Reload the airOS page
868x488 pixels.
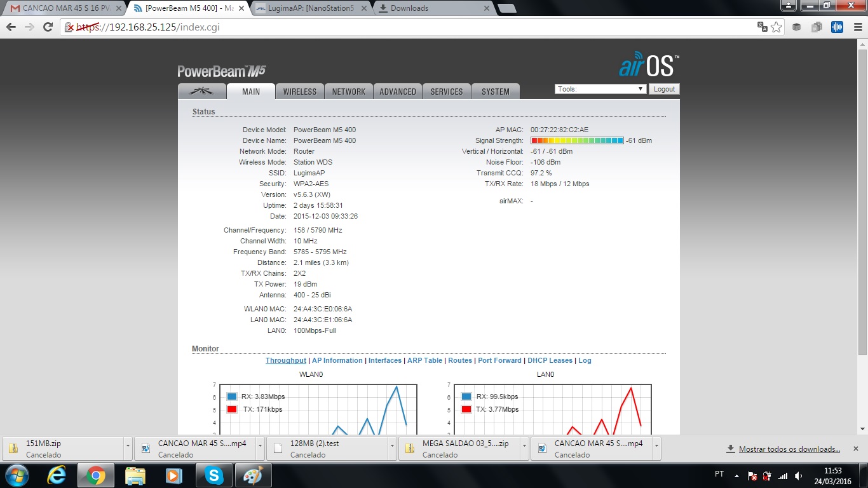[x=48, y=27]
